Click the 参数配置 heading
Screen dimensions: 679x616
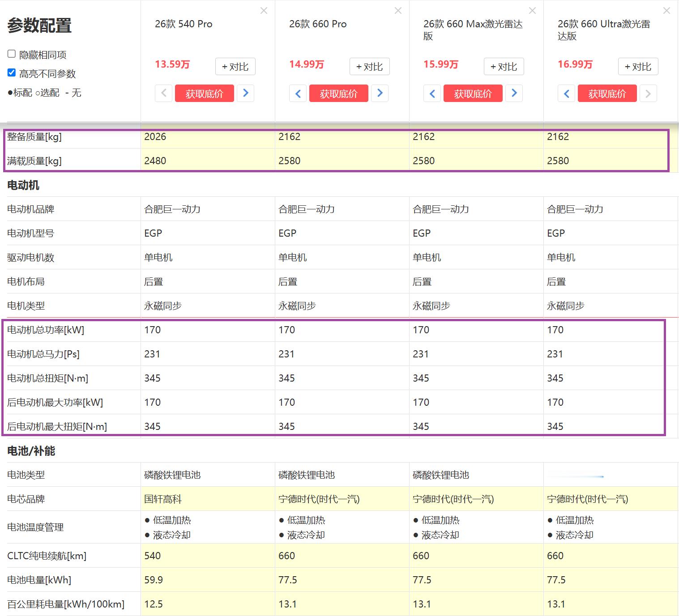tap(39, 25)
